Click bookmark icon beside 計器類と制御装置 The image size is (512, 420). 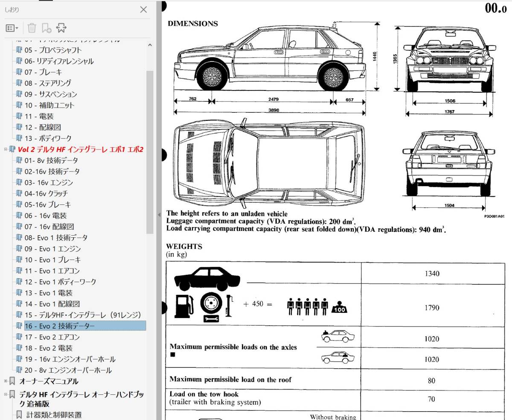click(x=19, y=414)
